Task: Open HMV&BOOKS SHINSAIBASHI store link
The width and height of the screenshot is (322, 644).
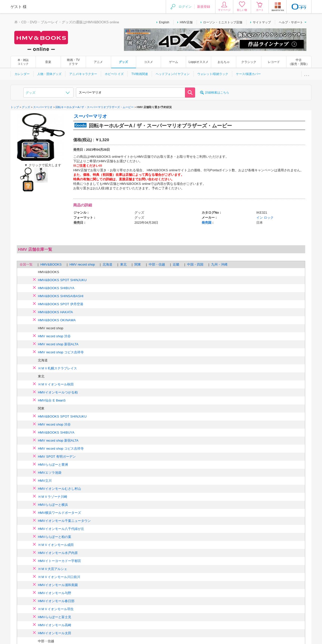Action: 61,296
